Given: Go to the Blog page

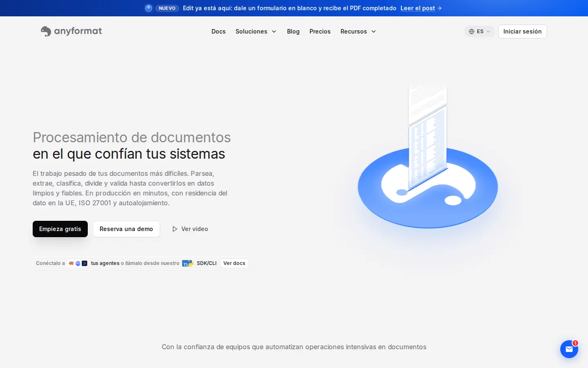Looking at the screenshot, I should [x=293, y=31].
